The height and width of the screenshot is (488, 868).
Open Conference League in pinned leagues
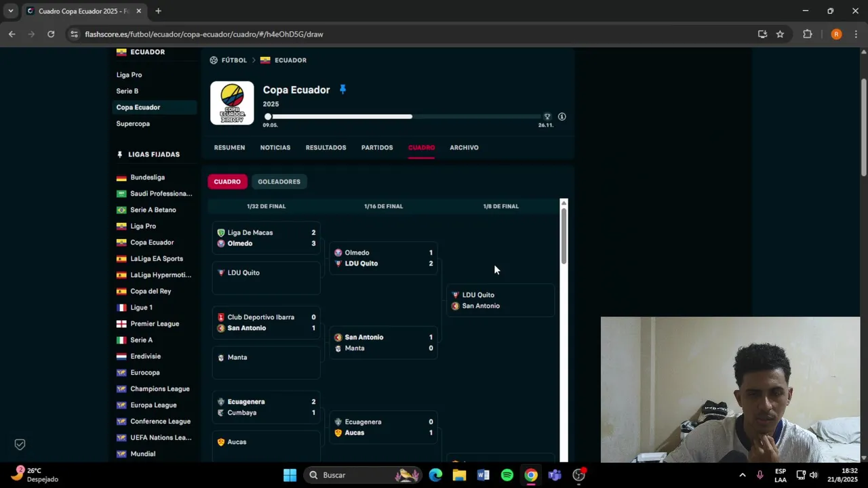160,422
